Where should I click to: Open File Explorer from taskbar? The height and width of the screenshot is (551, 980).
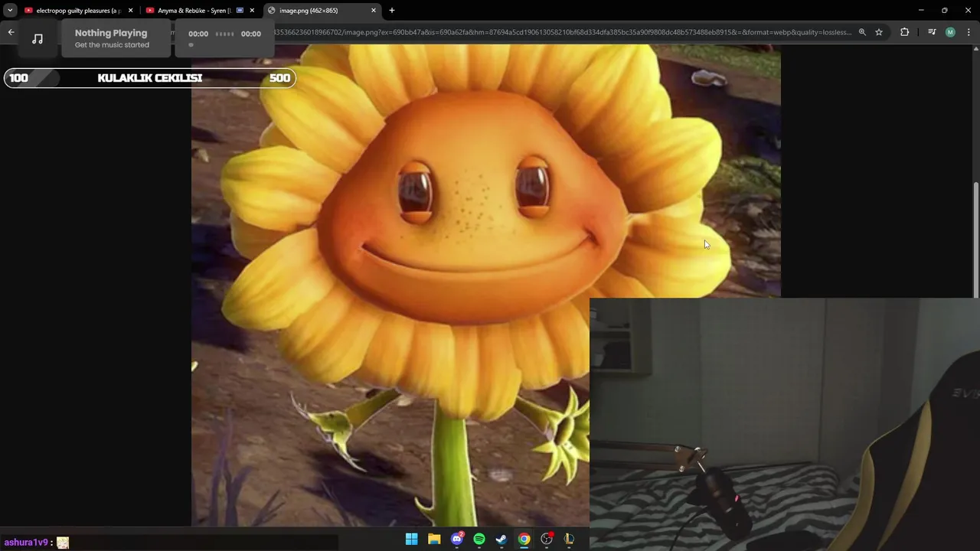point(434,540)
